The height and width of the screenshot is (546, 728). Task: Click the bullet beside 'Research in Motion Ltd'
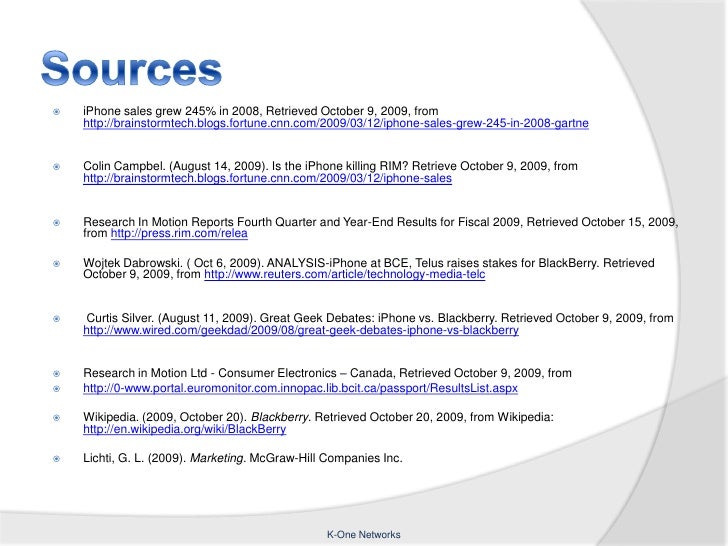(57, 374)
